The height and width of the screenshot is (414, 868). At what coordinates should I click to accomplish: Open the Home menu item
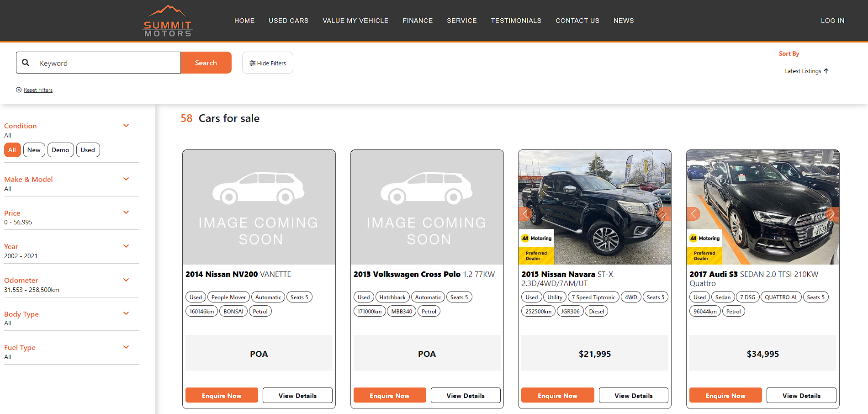click(x=244, y=21)
